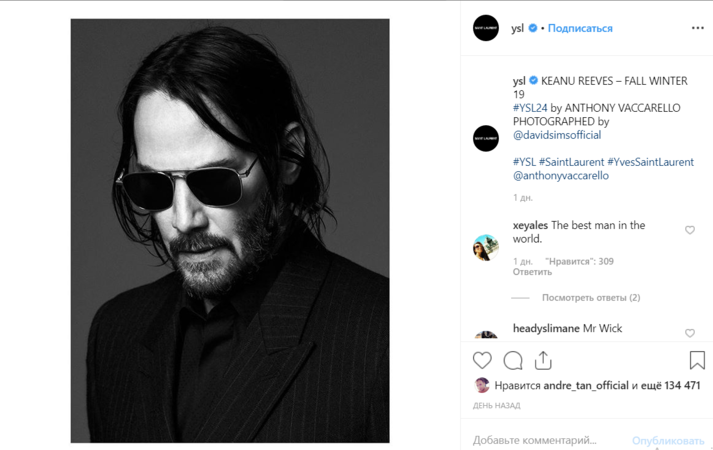Open the #YSL24 hashtag link

coord(530,107)
